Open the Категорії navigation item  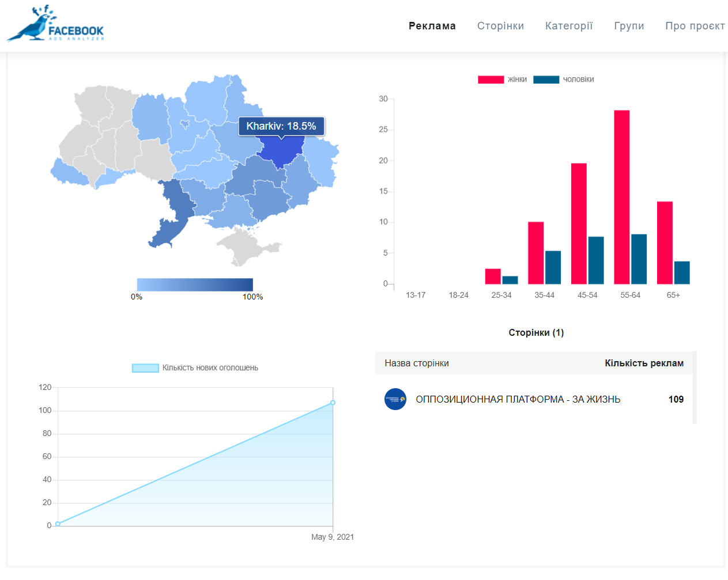click(569, 26)
